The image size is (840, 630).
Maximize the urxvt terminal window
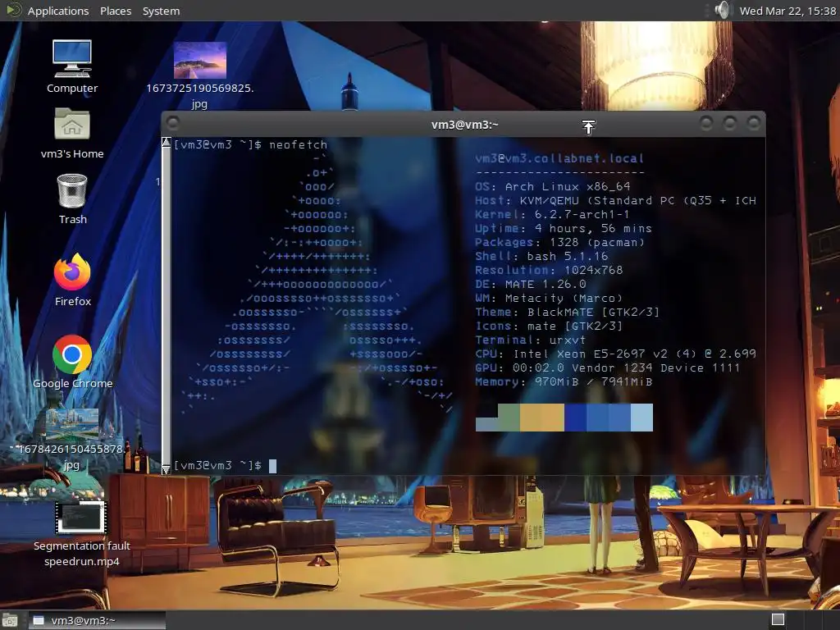pos(729,124)
